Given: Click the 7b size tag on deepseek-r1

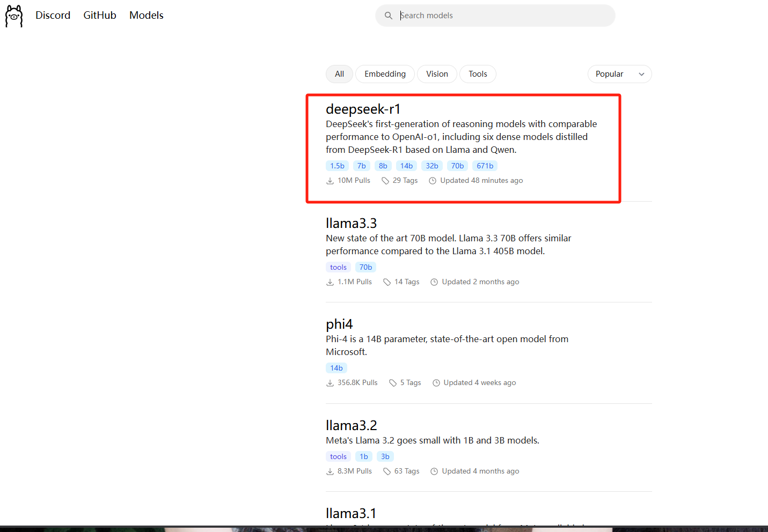Looking at the screenshot, I should click(362, 166).
